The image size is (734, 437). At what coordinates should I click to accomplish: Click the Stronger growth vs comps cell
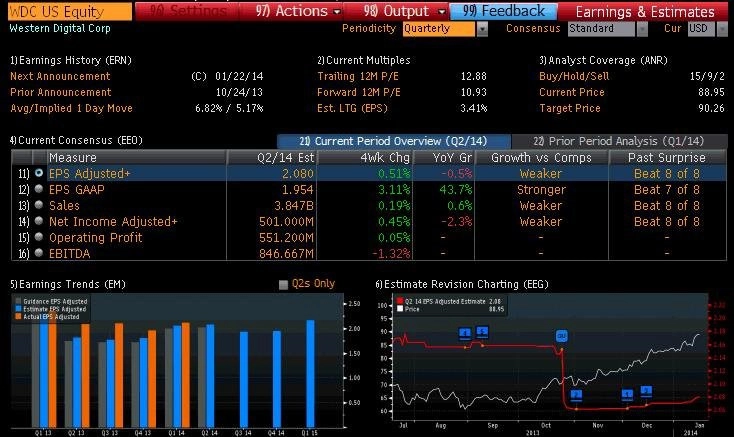541,189
